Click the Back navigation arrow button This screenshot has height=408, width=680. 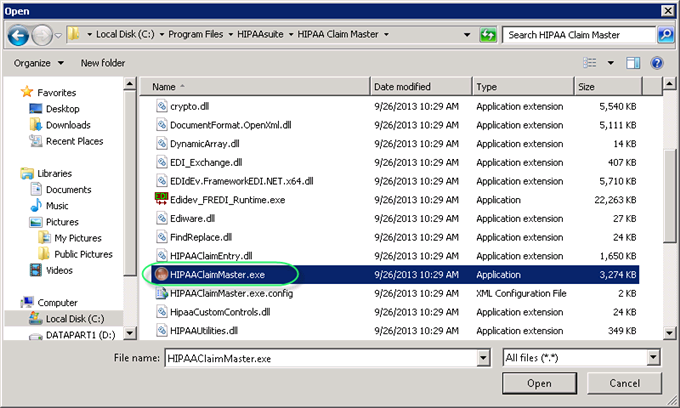(17, 34)
